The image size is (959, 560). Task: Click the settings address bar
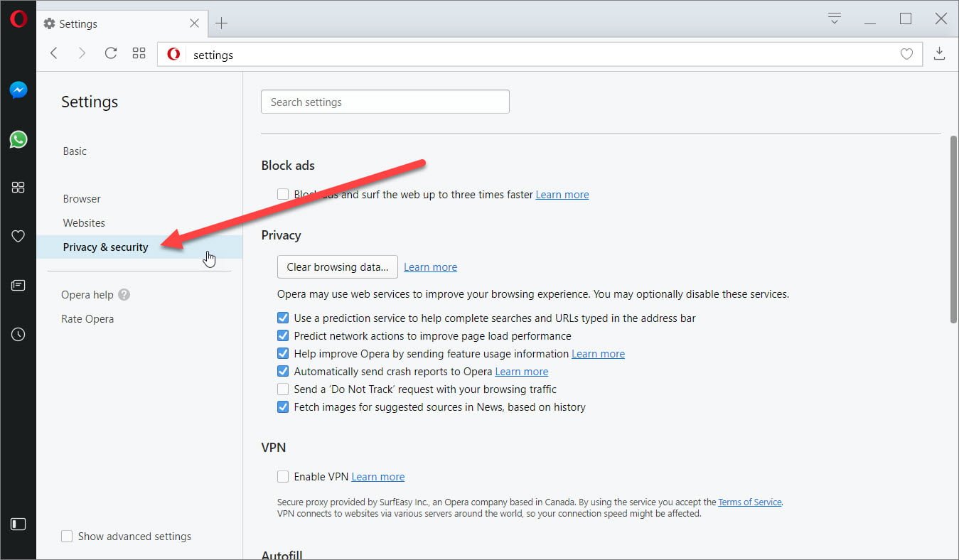coord(540,54)
